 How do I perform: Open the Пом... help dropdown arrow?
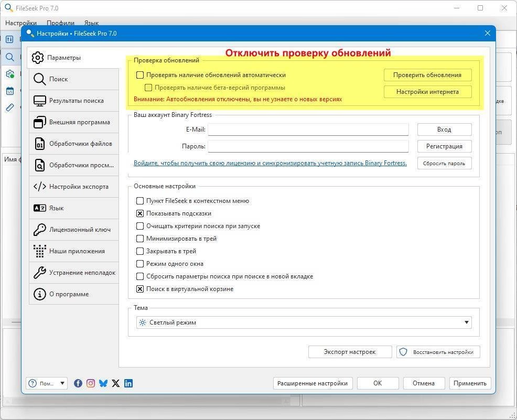click(62, 383)
